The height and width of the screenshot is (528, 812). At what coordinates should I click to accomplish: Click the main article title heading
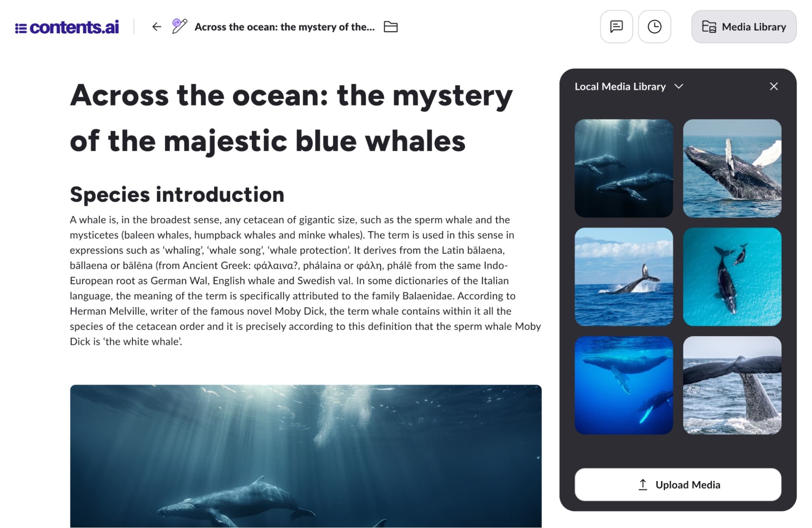tap(291, 118)
